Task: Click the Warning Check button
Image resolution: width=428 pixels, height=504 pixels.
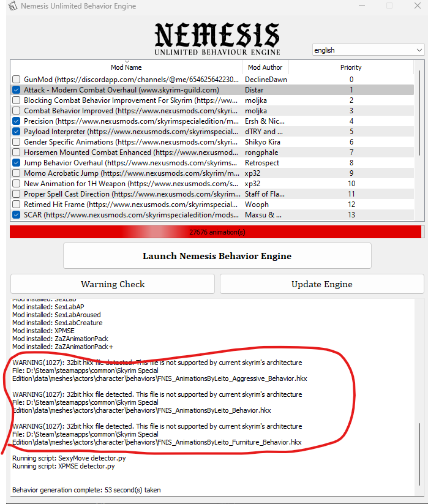Action: click(113, 284)
